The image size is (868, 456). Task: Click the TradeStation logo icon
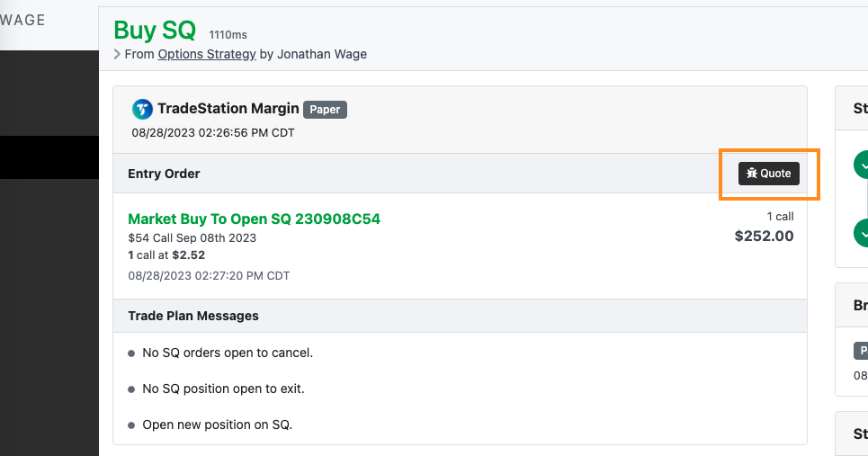point(142,109)
